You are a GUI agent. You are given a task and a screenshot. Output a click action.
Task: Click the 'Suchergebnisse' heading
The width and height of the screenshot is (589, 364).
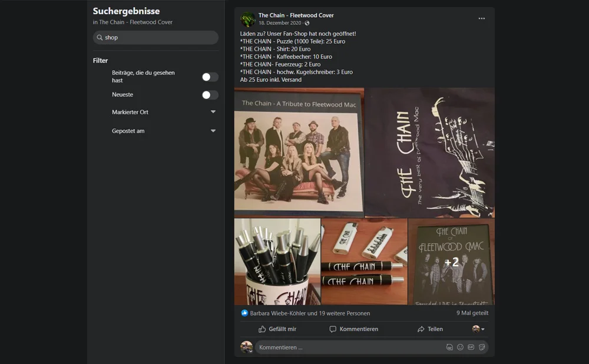[x=126, y=11]
